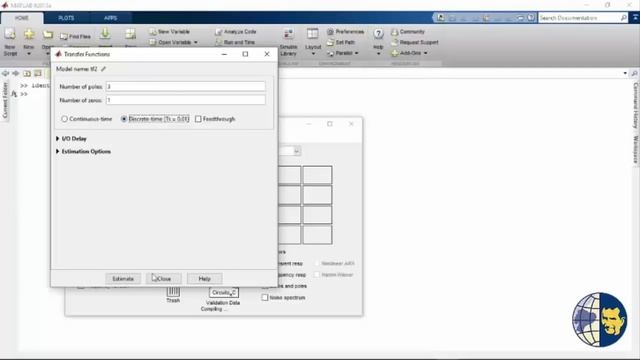Click the Validation Data box
The width and height of the screenshot is (640, 360).
(x=224, y=293)
